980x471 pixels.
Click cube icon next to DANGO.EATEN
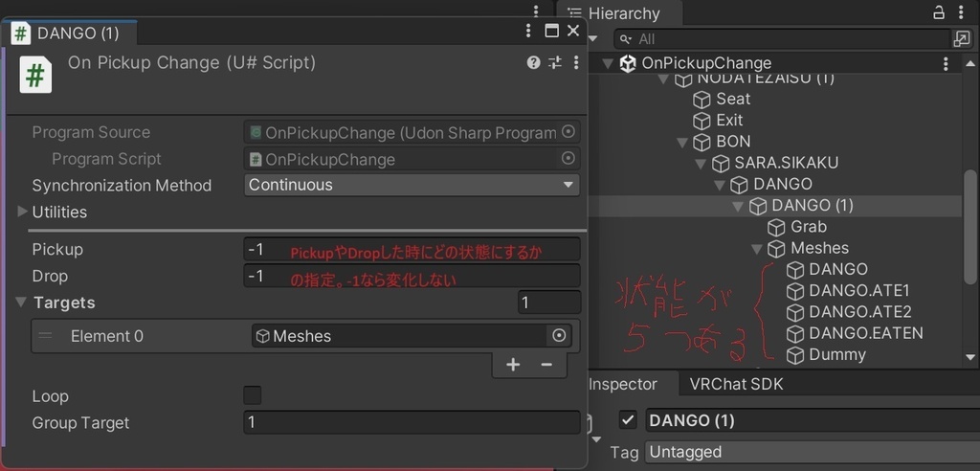click(x=795, y=333)
